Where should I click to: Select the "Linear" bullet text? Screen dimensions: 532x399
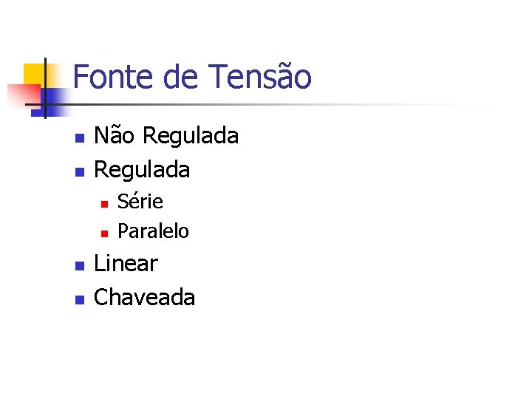tap(126, 264)
